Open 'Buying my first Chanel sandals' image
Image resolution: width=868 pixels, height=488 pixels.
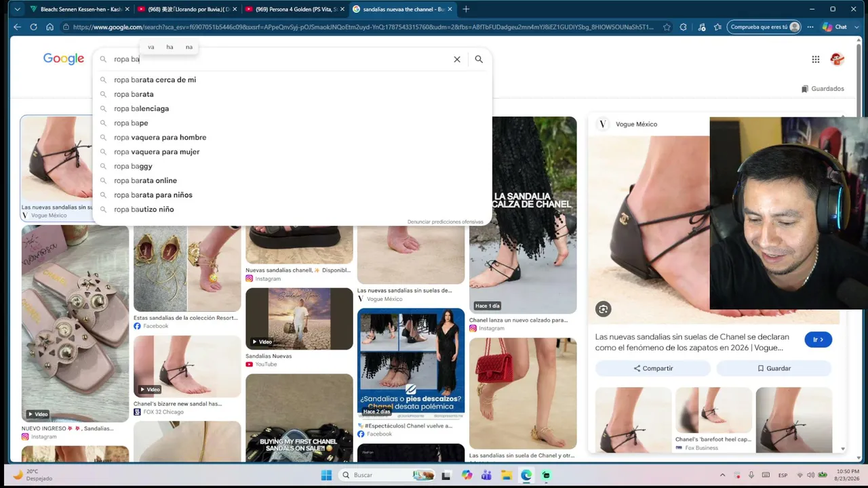click(x=299, y=418)
